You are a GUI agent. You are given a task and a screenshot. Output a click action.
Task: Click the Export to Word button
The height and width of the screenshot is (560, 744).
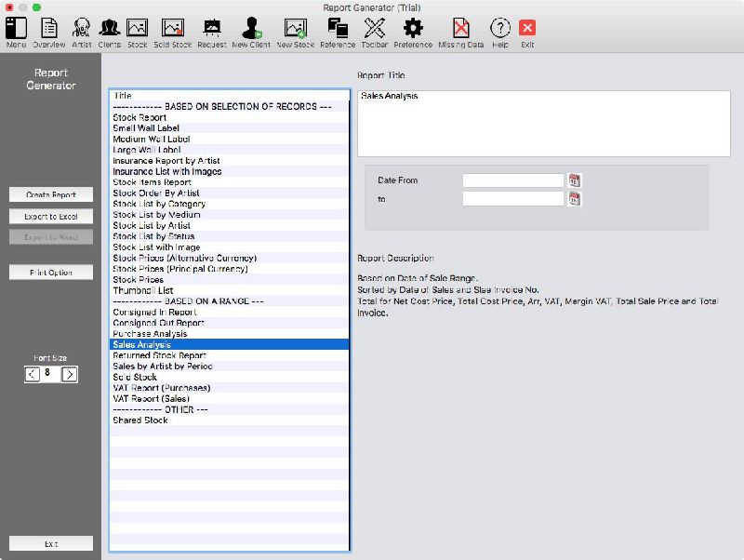[51, 237]
